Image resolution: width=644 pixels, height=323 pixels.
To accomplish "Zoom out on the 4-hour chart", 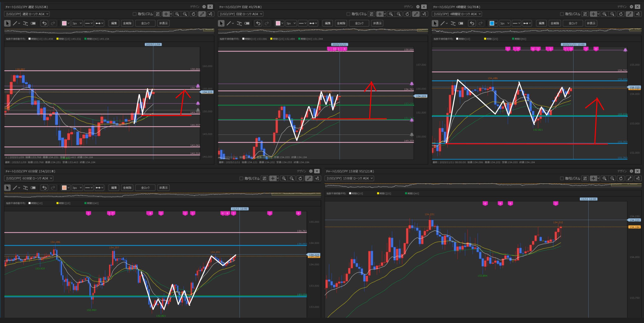I will click(x=612, y=14).
